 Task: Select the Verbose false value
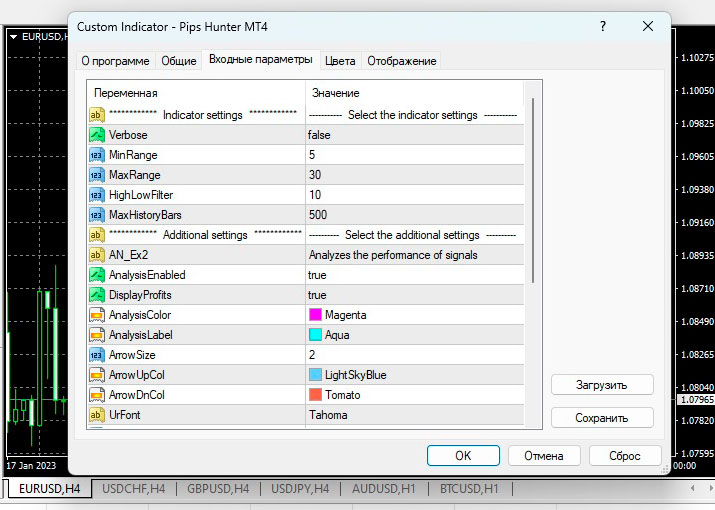pyautogui.click(x=319, y=135)
